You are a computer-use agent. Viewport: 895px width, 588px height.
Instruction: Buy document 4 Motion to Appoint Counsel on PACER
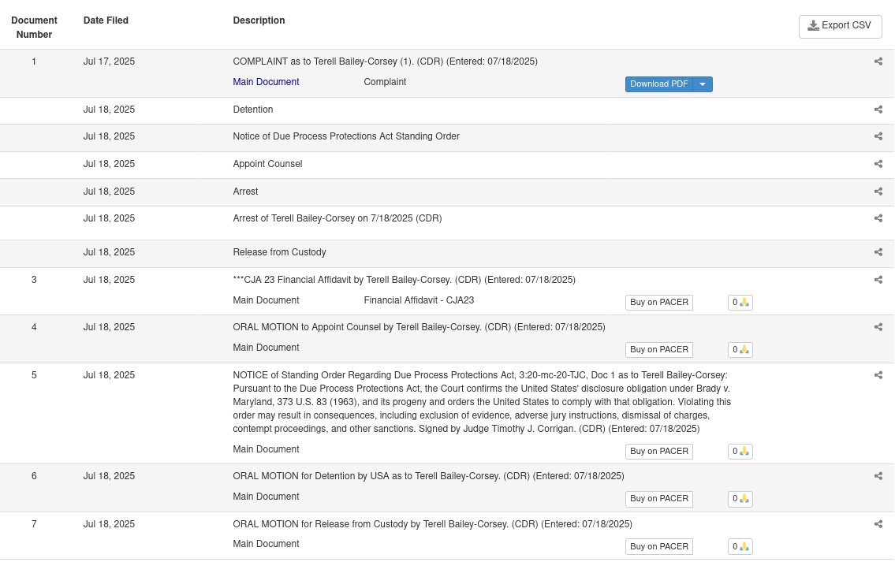(x=658, y=350)
